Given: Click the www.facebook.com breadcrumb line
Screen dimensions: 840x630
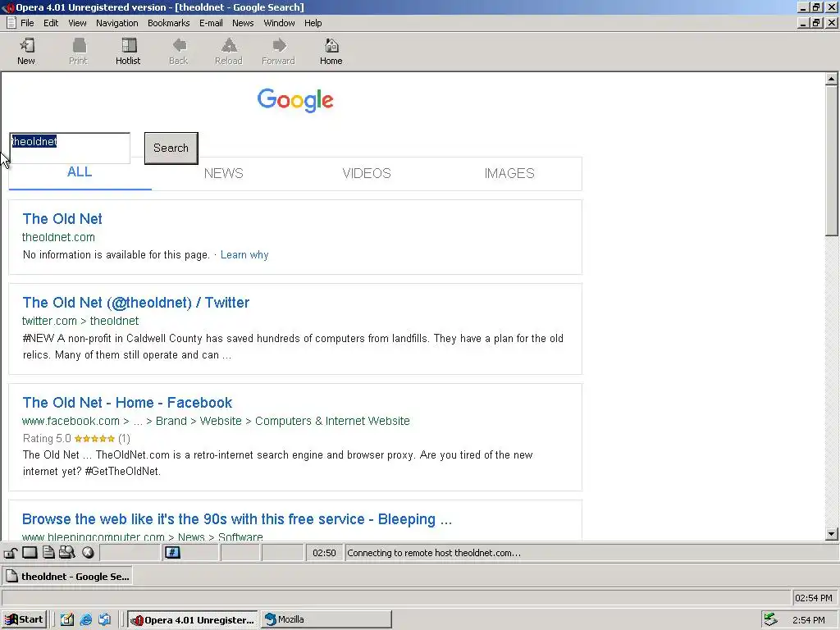Looking at the screenshot, I should click(x=216, y=421).
